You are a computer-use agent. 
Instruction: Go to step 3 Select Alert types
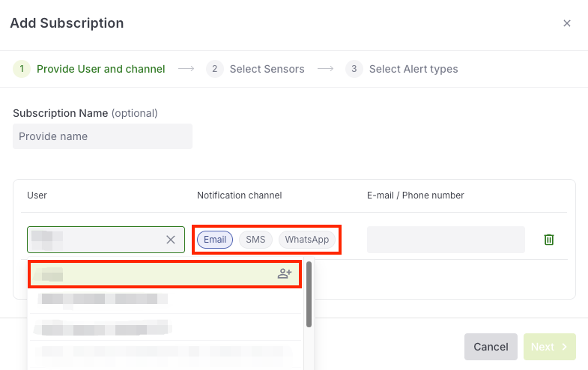[401, 69]
